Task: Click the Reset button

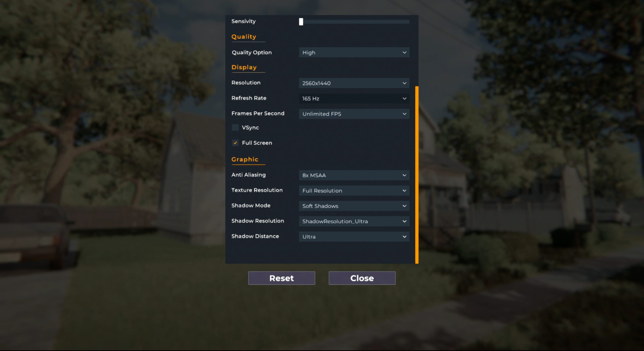Action: tap(281, 278)
